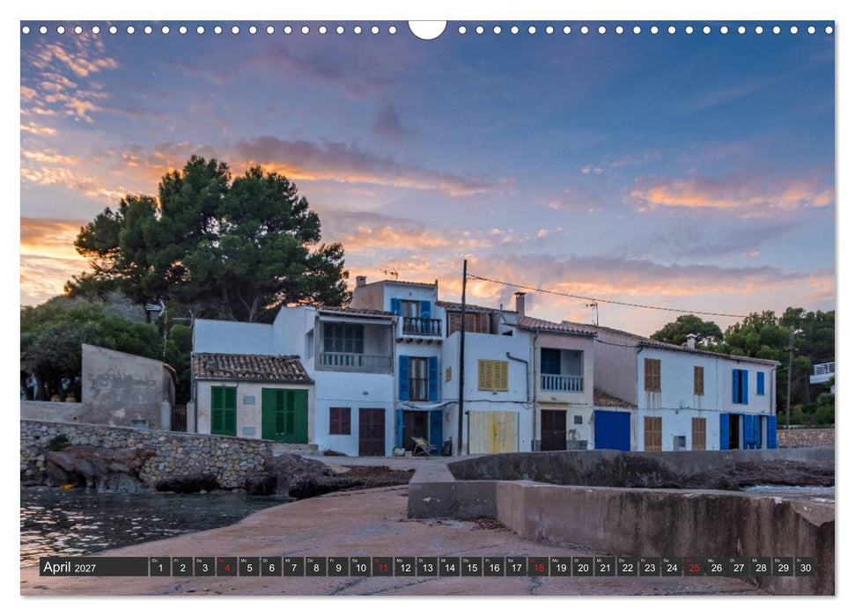Select day 7 in the calendar strip
855x616 pixels.
pos(294,567)
